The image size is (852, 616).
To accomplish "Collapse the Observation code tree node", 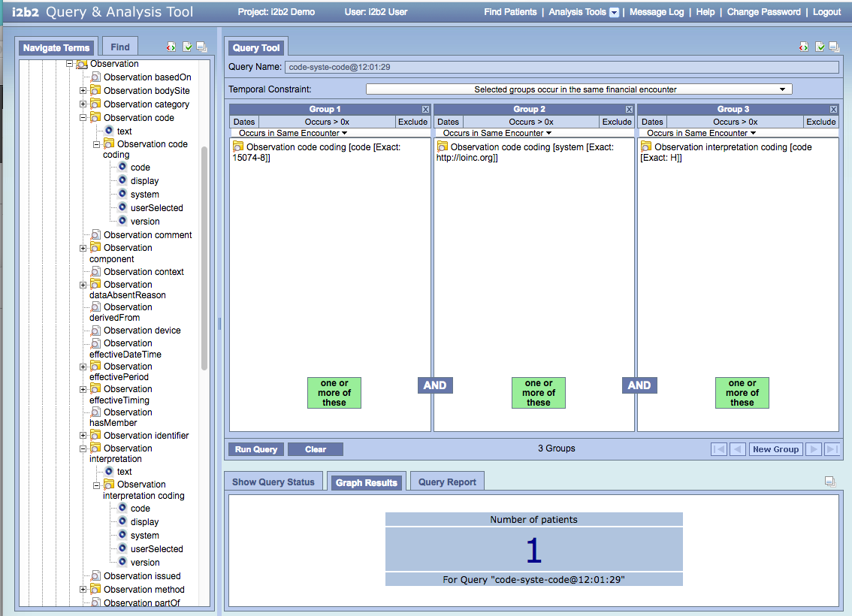I will (x=83, y=117).
